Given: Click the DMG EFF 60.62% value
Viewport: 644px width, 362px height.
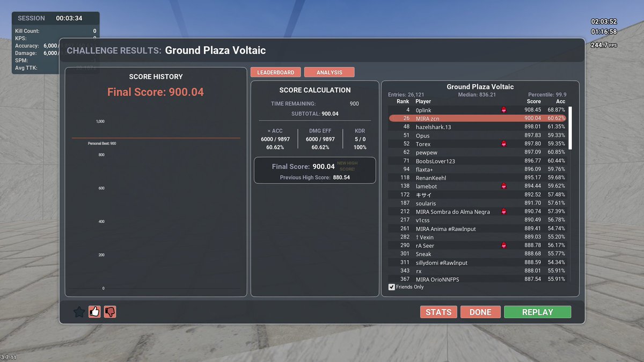Looking at the screenshot, I should pyautogui.click(x=320, y=147).
